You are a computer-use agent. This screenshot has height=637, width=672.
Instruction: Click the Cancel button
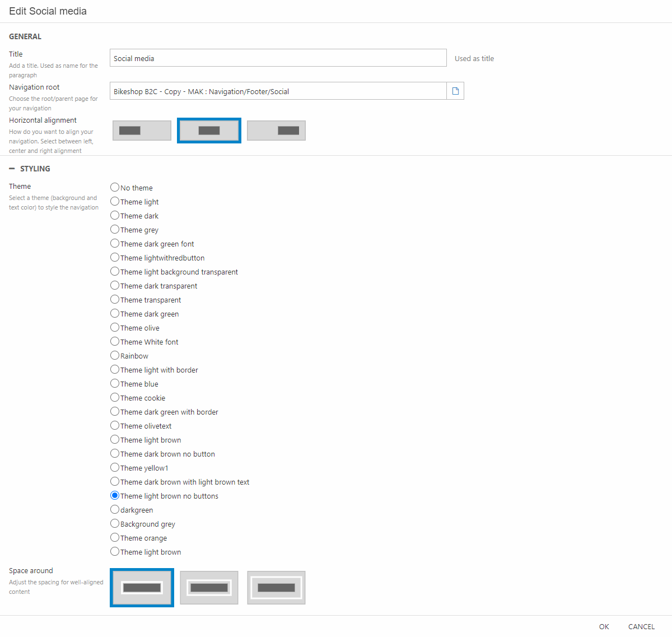641,626
